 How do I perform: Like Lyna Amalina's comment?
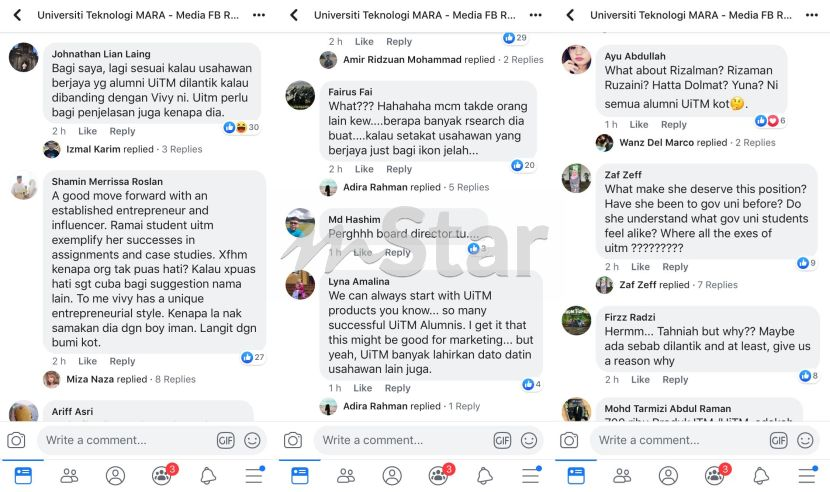363,388
